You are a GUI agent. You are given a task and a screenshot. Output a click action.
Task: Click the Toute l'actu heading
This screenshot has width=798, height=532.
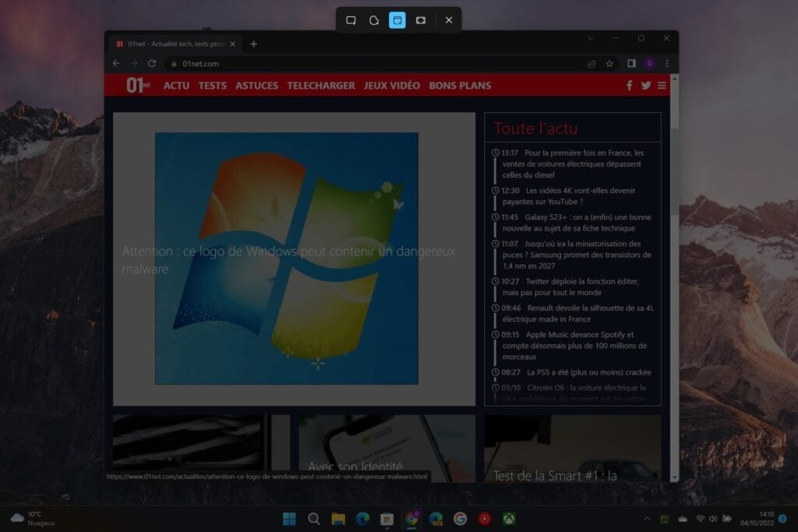(x=535, y=129)
